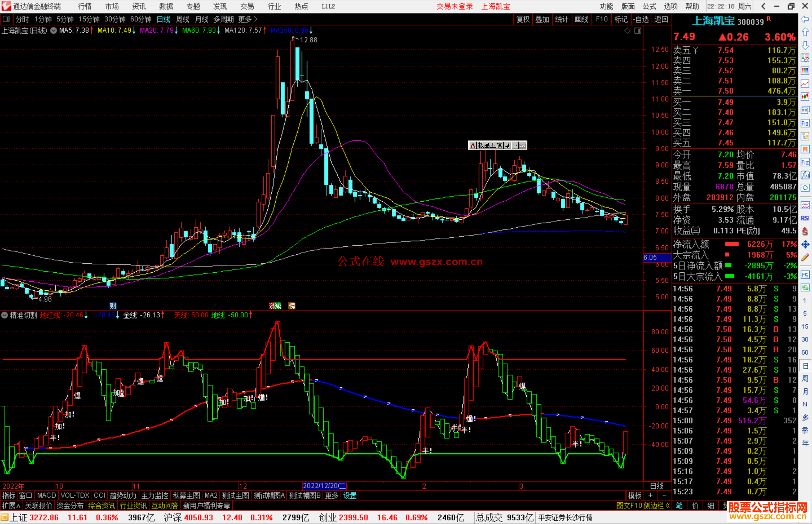
Task: Open the 公式 menu
Action: click(x=649, y=6)
